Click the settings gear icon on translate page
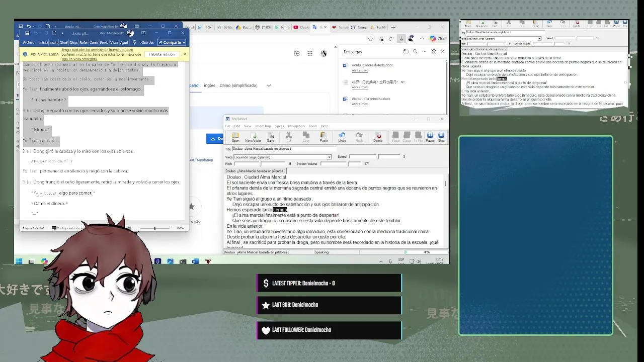 coord(296,53)
